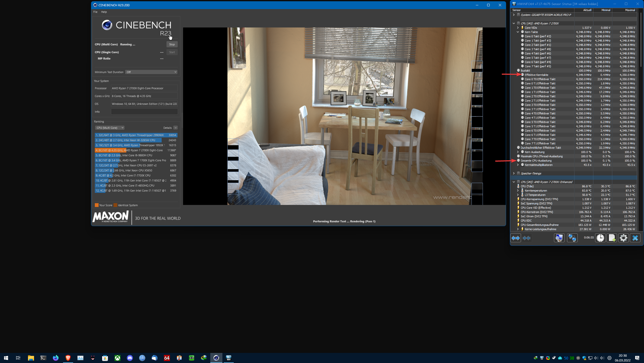The width and height of the screenshot is (644, 363).
Task: Collapse the Kern Takte tree node
Action: click(518, 32)
